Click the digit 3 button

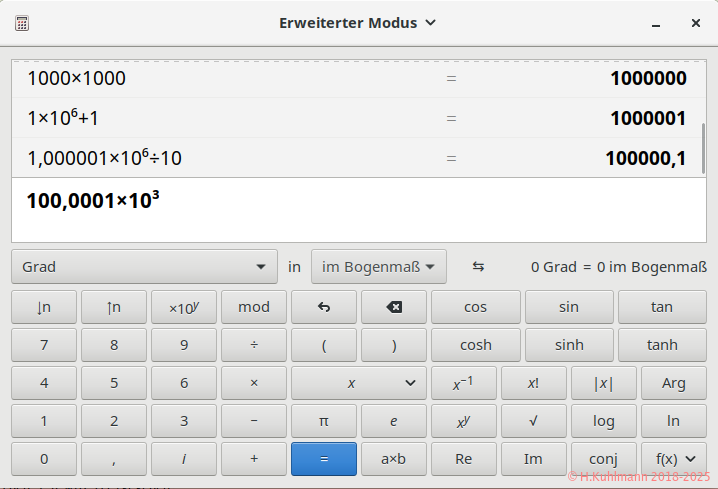click(184, 421)
